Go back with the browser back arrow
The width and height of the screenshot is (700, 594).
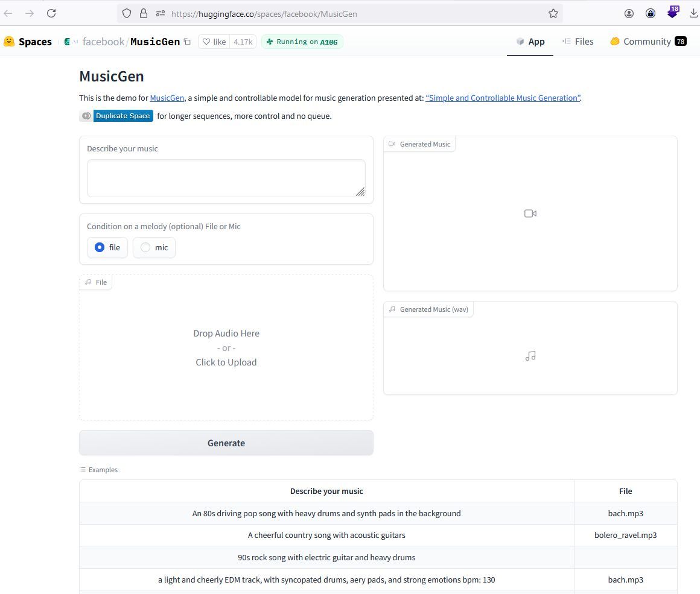pyautogui.click(x=8, y=13)
